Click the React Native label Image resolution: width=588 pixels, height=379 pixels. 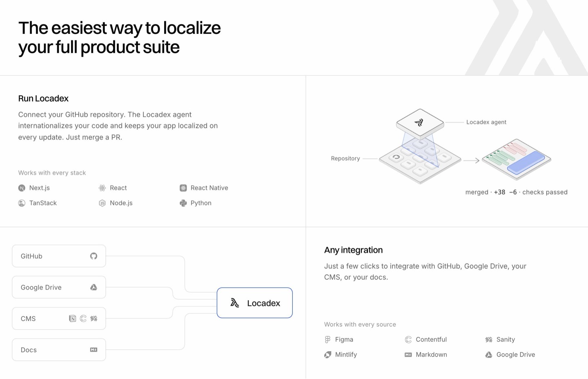[x=209, y=188]
